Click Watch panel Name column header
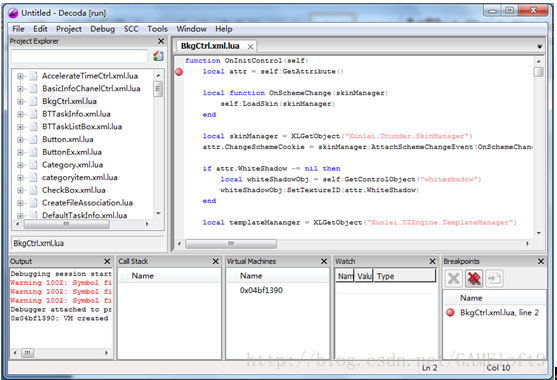557x380 pixels. [345, 276]
